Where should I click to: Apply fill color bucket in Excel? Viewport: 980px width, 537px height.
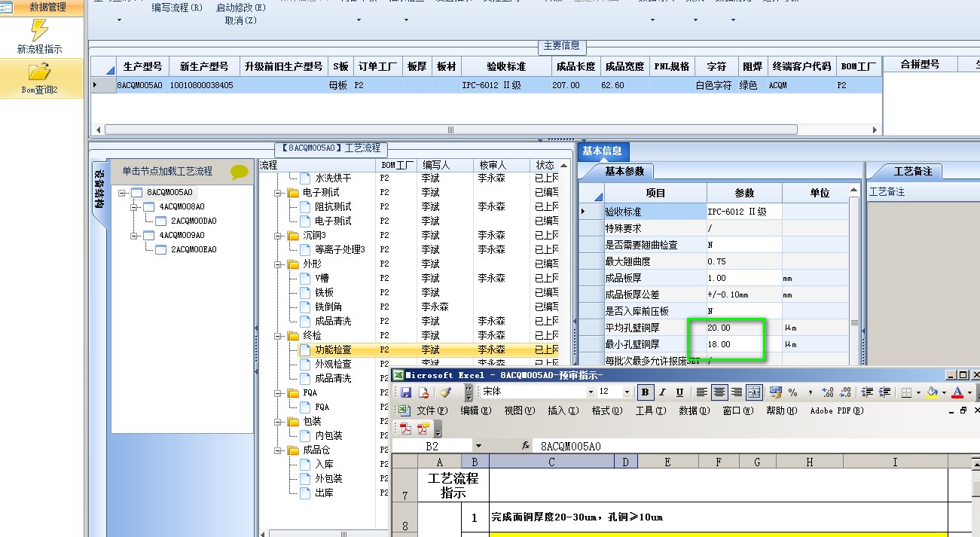(933, 392)
